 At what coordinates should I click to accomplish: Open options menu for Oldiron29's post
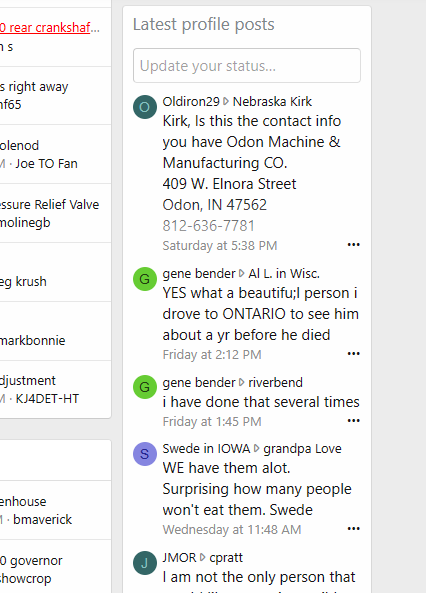353,245
